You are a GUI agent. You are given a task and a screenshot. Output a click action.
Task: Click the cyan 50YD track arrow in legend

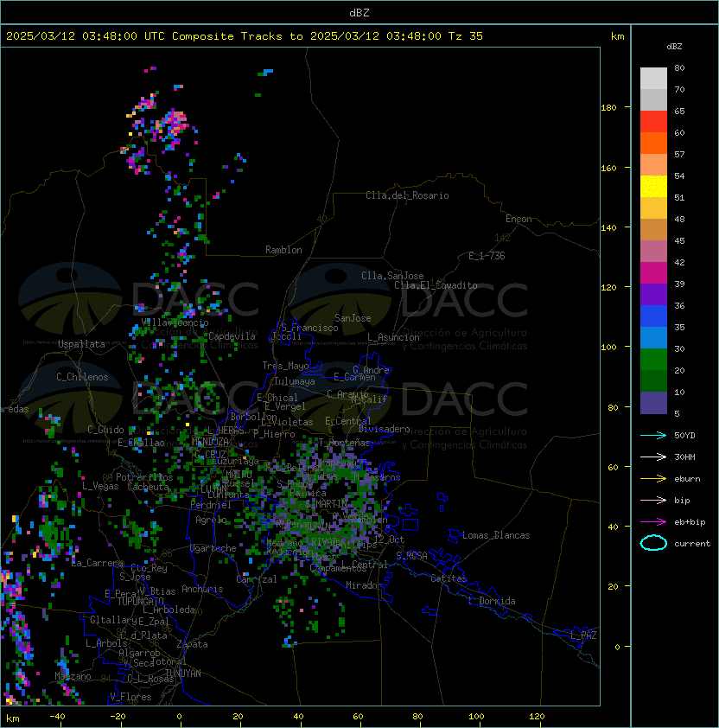pyautogui.click(x=653, y=435)
